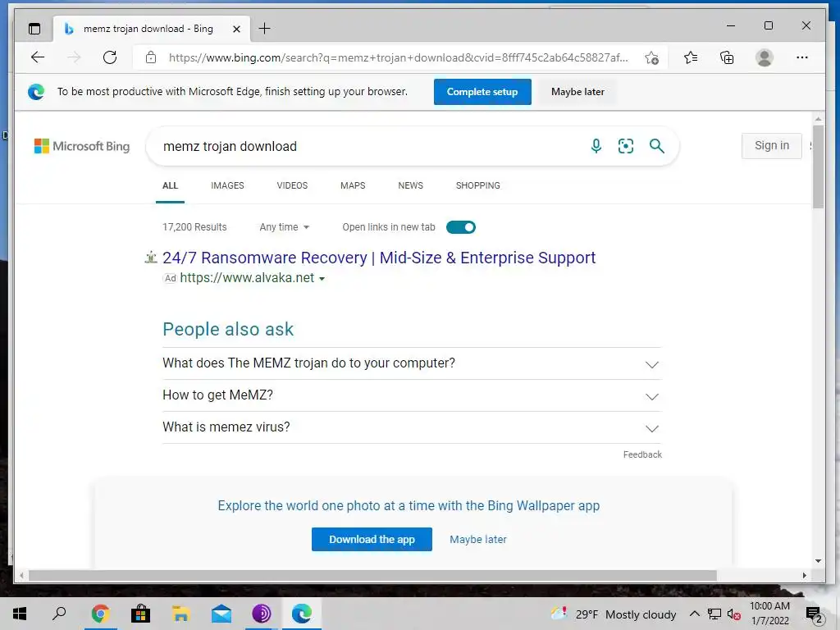The image size is (840, 630).
Task: Switch to the NEWS tab
Action: point(410,186)
